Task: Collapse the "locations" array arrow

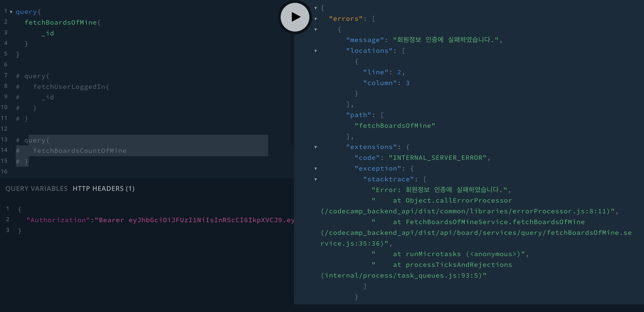Action: pyautogui.click(x=316, y=51)
